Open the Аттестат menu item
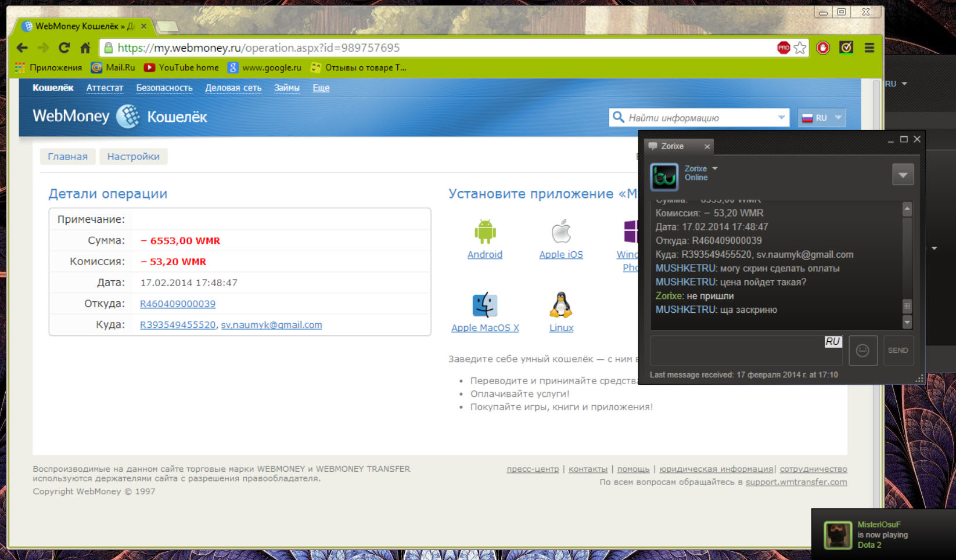The image size is (956, 560). (x=105, y=88)
